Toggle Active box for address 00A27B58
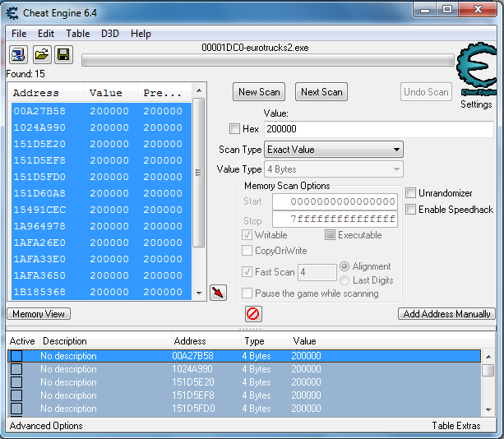Image resolution: width=504 pixels, height=439 pixels. 16,356
